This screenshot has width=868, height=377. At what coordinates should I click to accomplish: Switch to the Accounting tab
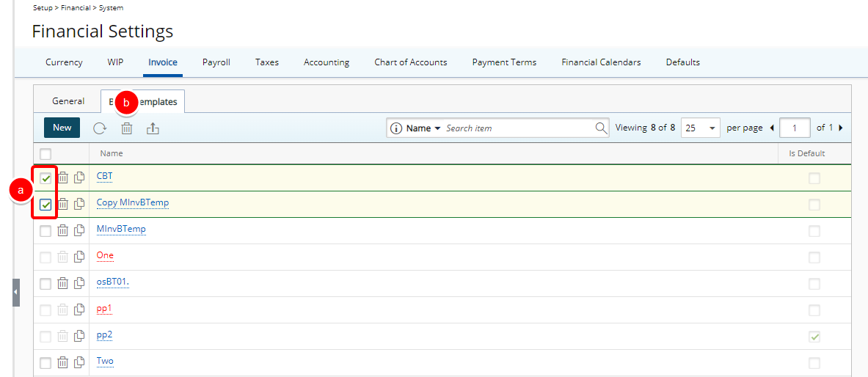point(327,62)
